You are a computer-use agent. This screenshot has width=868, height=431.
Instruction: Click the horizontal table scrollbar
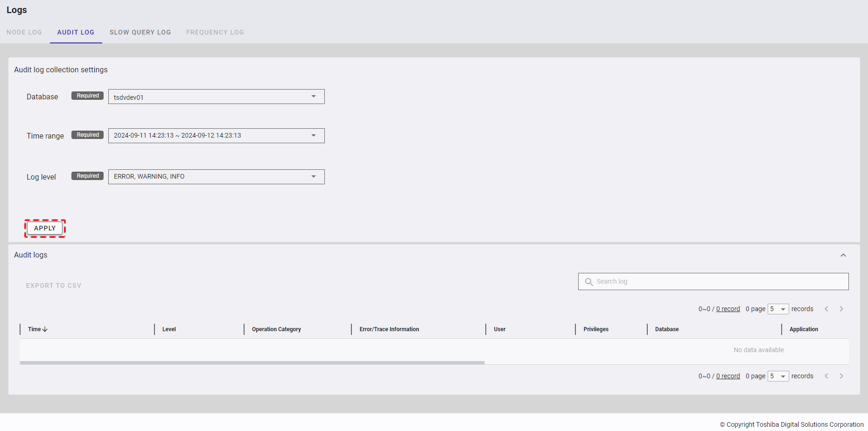point(252,362)
